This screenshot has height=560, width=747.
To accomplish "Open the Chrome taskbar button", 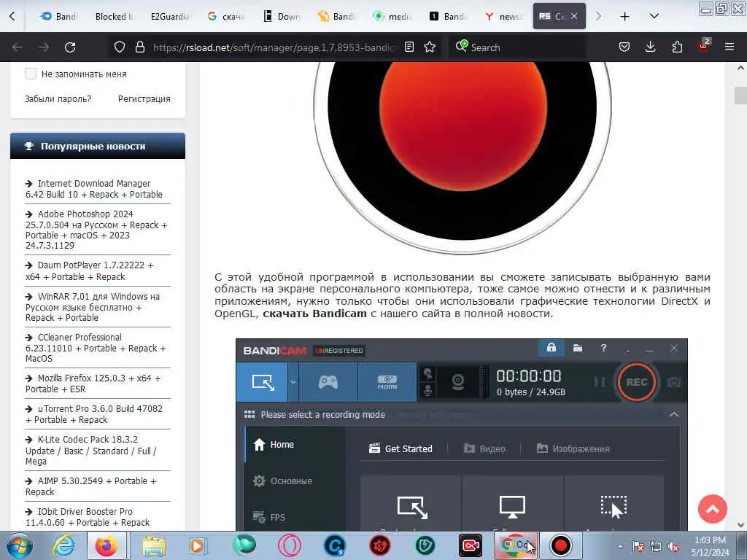I will coord(516,545).
